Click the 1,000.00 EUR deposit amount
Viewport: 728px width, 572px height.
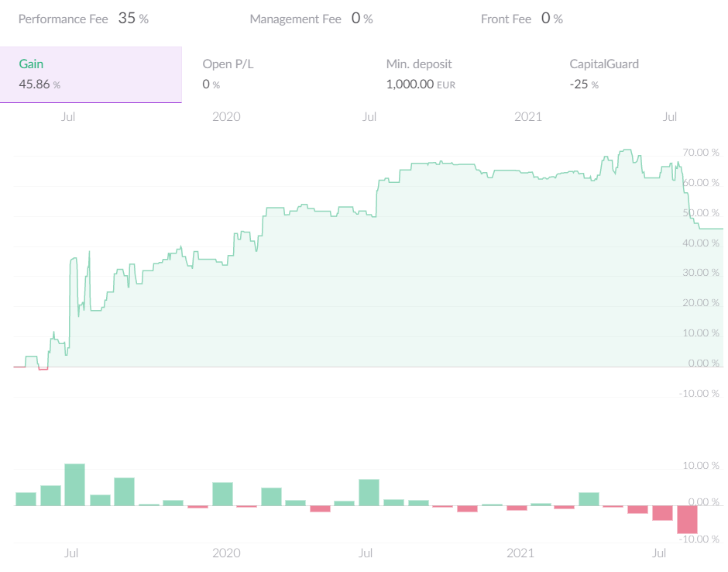coord(421,84)
